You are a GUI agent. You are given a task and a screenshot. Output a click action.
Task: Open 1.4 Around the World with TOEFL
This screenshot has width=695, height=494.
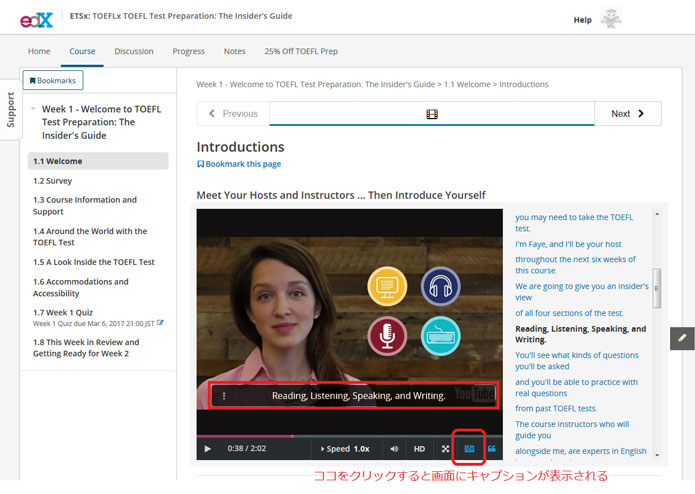tap(90, 237)
